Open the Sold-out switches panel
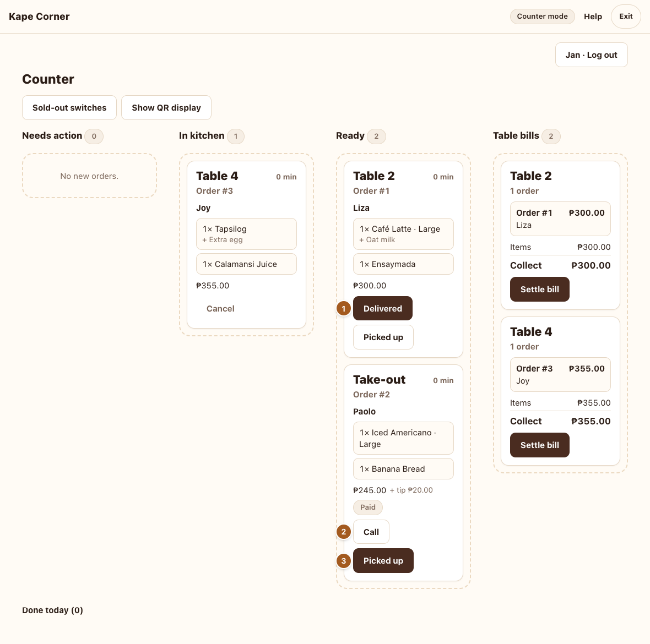Image resolution: width=650 pixels, height=644 pixels. [69, 108]
